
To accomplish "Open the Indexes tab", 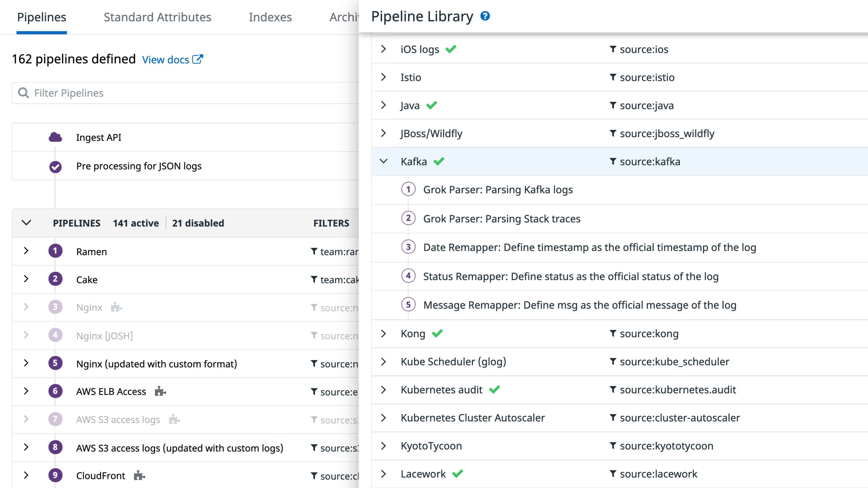I will [x=270, y=17].
